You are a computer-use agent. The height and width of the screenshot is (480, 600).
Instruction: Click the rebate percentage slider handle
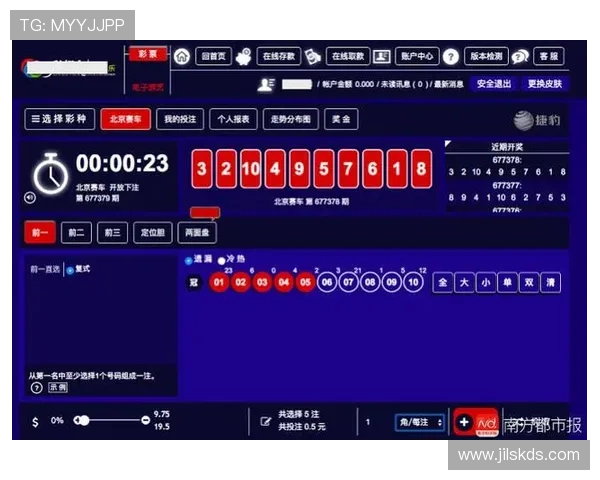(83, 421)
